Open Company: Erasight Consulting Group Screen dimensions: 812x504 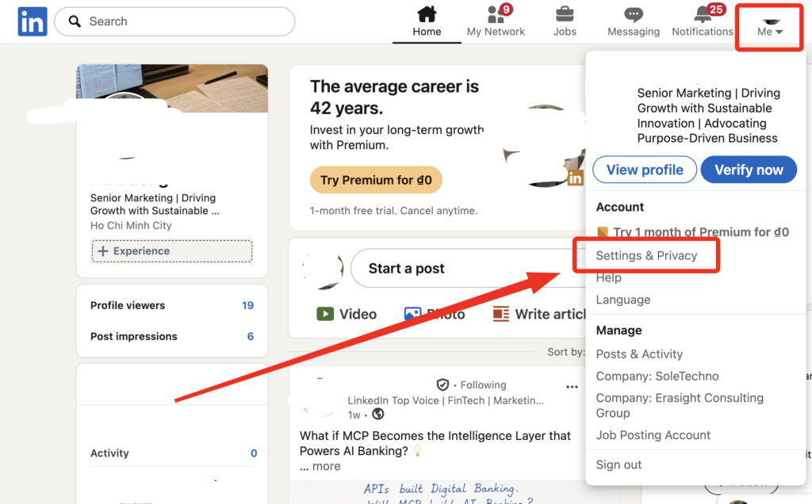point(680,405)
